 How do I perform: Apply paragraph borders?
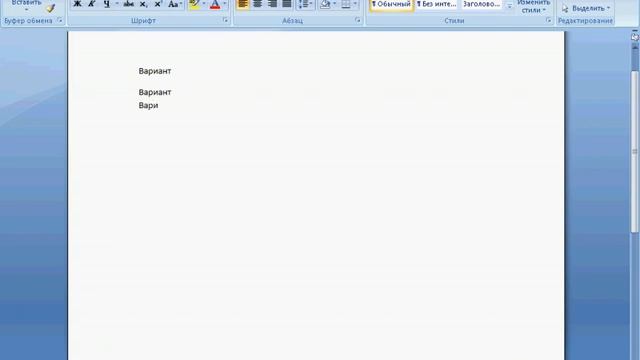346,4
